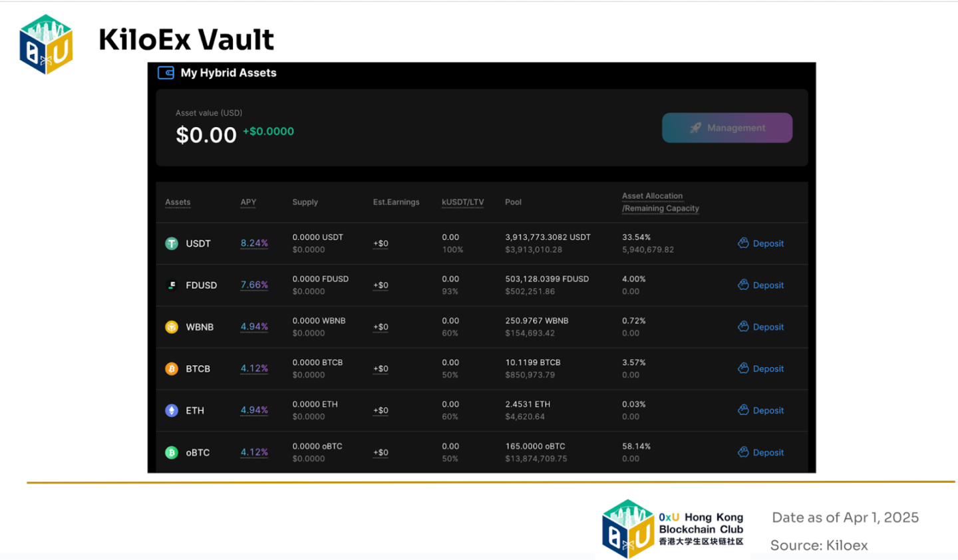The width and height of the screenshot is (958, 560).
Task: Click the 0.03% allocation for ETH
Action: click(x=634, y=404)
